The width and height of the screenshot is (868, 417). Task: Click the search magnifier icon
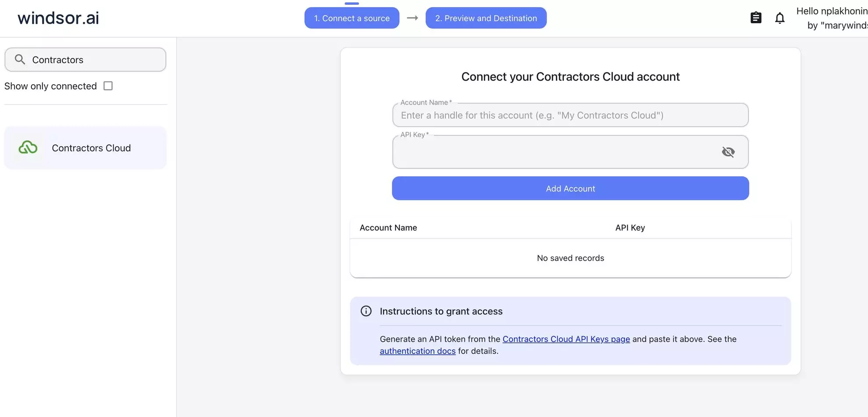20,59
